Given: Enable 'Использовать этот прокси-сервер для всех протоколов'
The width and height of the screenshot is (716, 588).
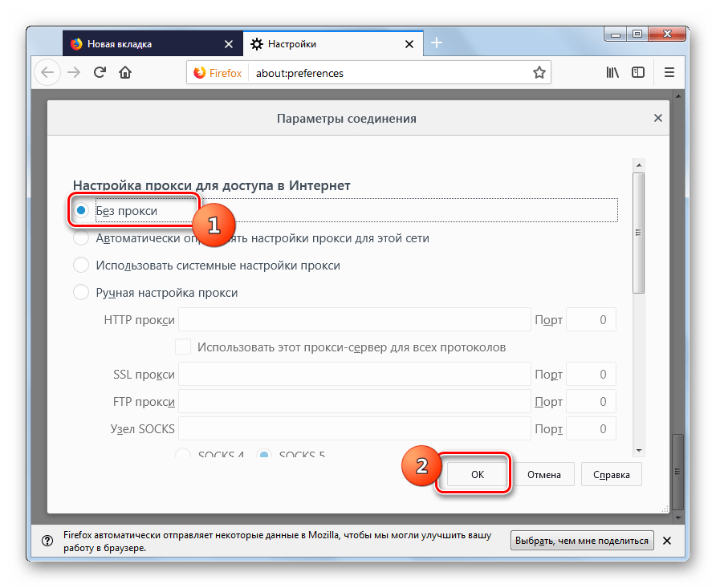Looking at the screenshot, I should 183,347.
